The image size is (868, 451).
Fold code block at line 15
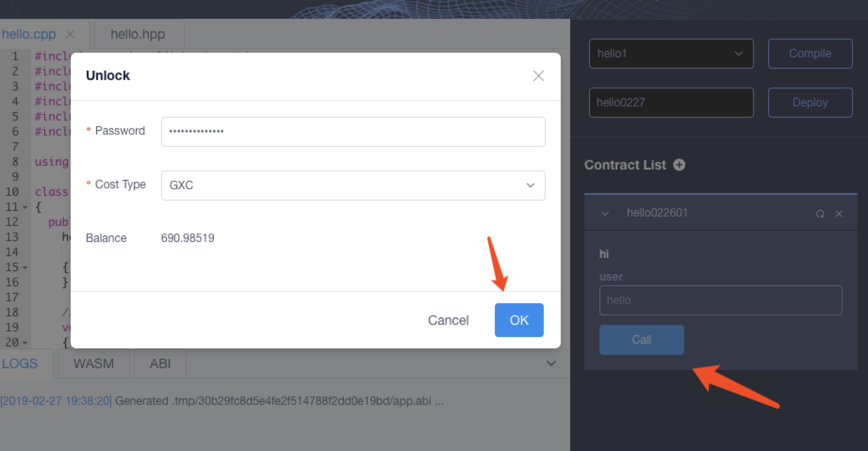coord(25,267)
